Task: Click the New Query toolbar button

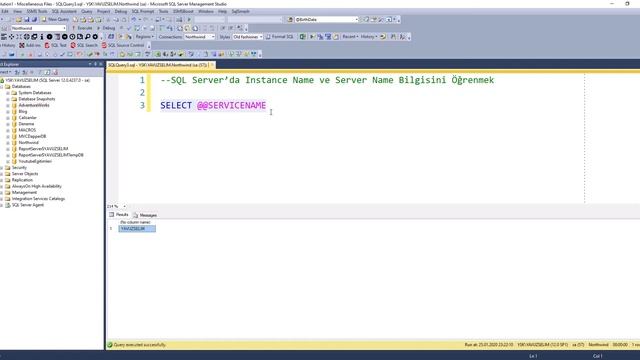Action: (56, 19)
